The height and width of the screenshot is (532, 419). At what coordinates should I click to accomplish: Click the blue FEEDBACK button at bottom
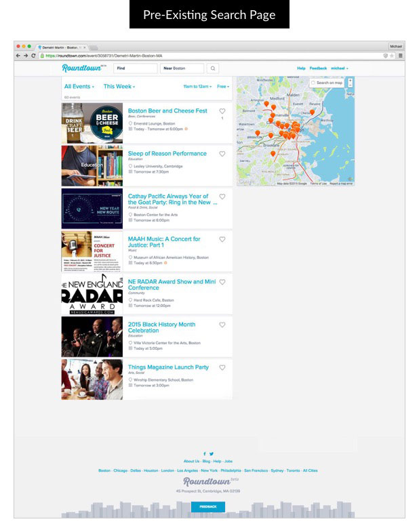click(207, 506)
